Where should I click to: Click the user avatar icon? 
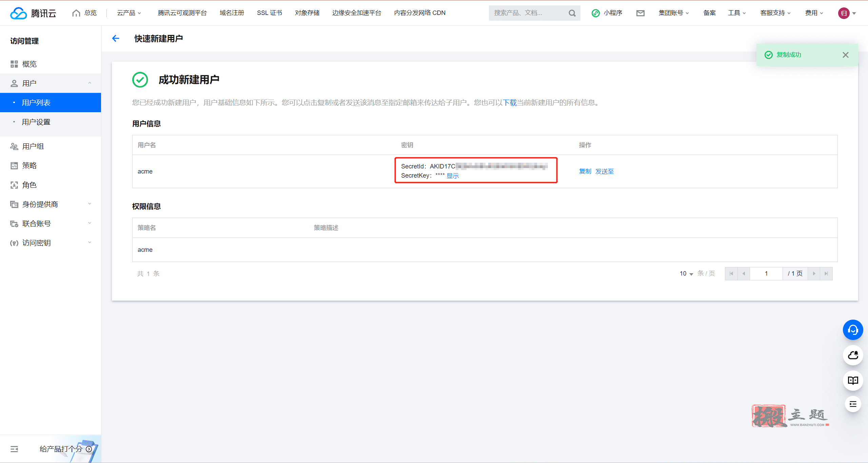(x=844, y=13)
